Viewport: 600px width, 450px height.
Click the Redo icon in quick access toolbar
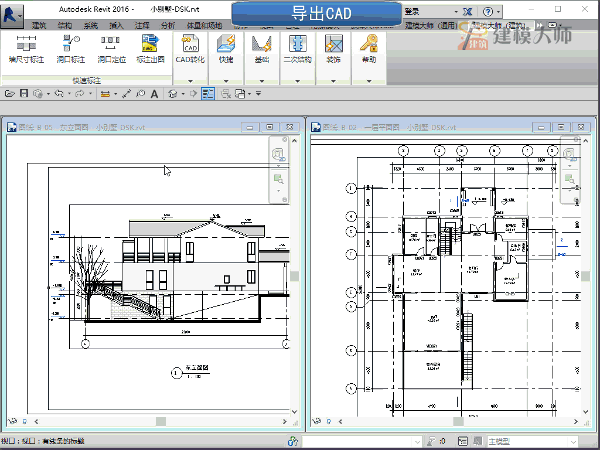(80, 93)
